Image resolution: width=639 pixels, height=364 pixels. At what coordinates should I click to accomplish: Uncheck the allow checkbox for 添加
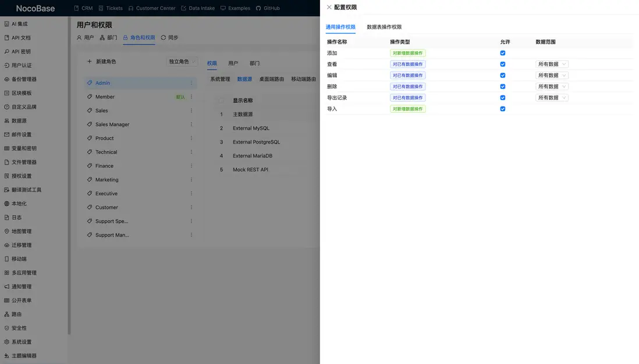503,52
